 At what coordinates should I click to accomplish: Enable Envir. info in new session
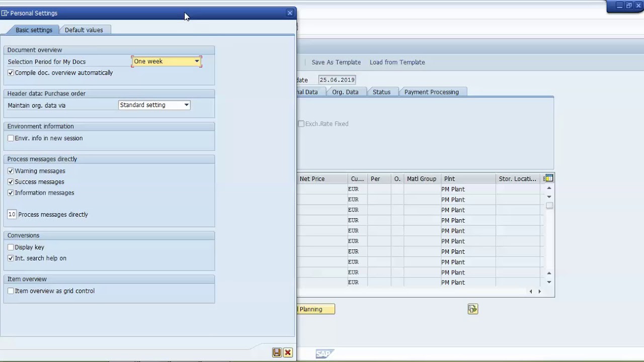coord(11,138)
